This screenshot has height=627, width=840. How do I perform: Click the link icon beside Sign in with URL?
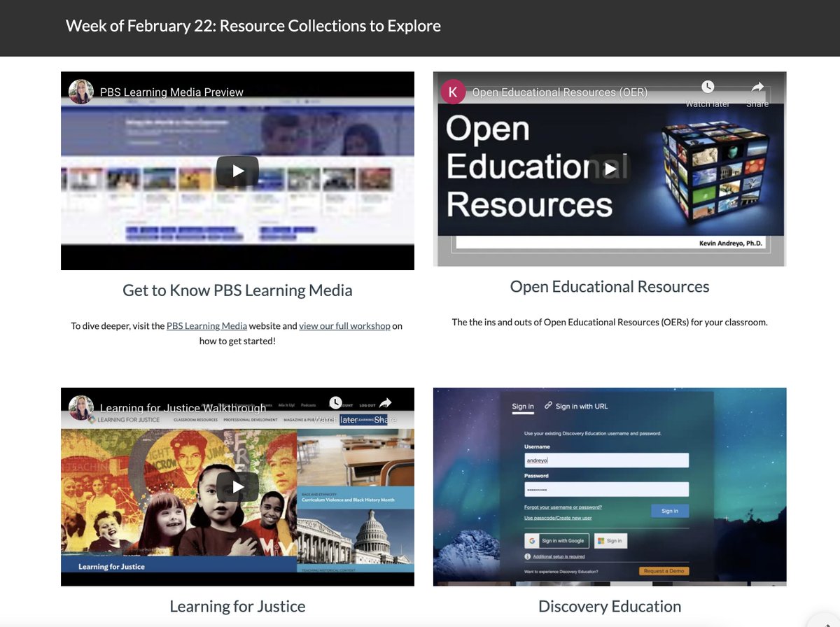coord(548,406)
